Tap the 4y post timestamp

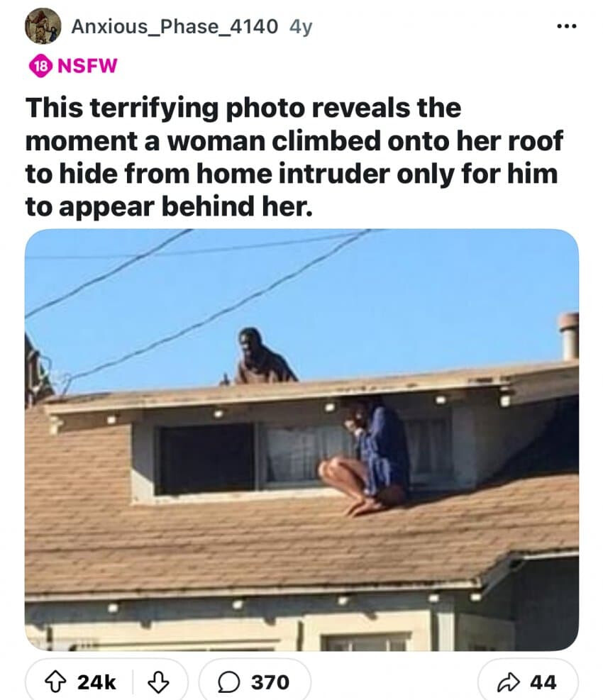pos(301,27)
